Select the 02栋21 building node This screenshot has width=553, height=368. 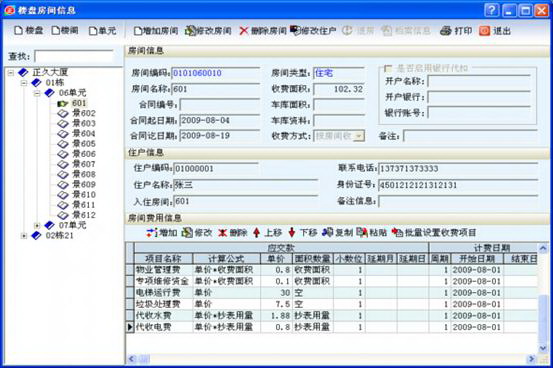(x=60, y=235)
